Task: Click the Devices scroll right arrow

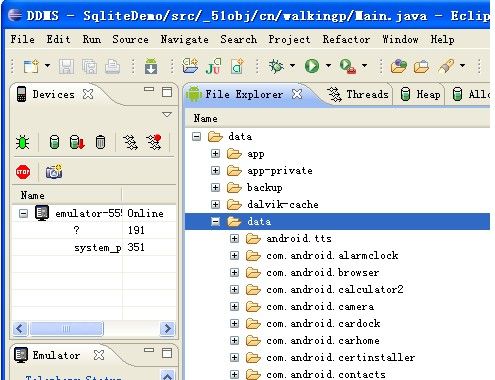Action: 167,329
